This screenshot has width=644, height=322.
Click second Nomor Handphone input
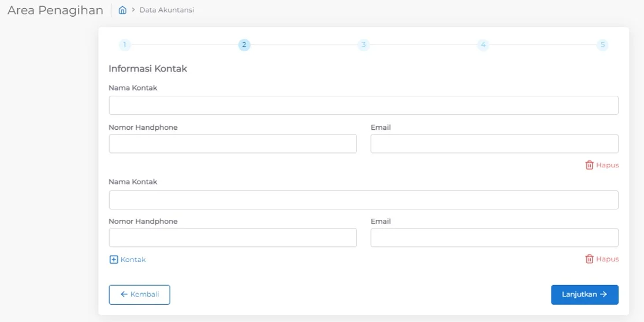233,238
